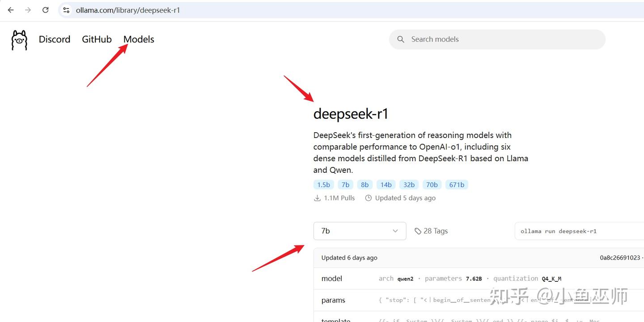The height and width of the screenshot is (322, 644).
Task: Select the 32b model size tag
Action: click(409, 184)
